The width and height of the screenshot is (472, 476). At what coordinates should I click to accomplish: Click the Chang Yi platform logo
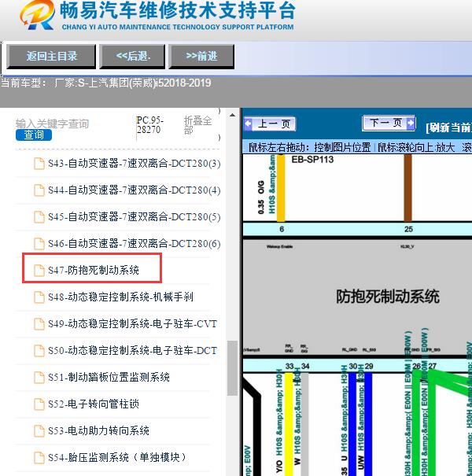(37, 15)
